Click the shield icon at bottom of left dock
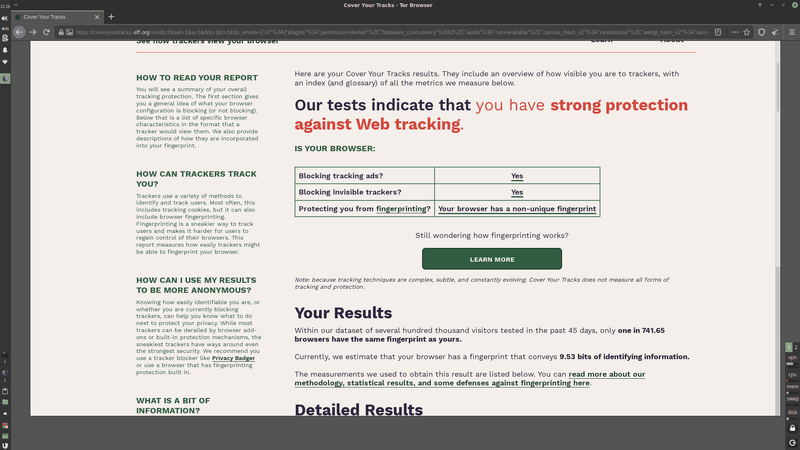Screen dimensions: 800x450 coord(5,445)
